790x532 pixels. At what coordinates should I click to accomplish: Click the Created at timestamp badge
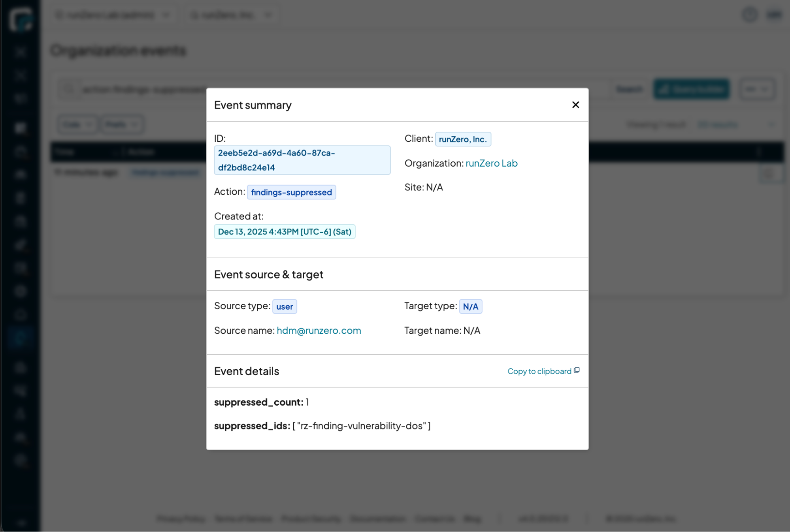pos(285,232)
